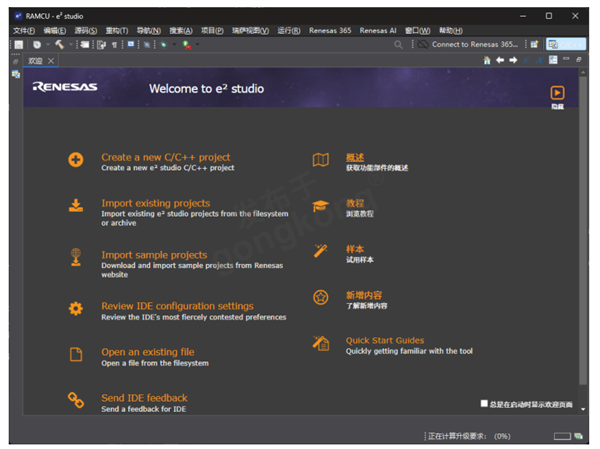Click the welcome page vertical scrollbar
This screenshot has width=600, height=449.
(x=583, y=231)
